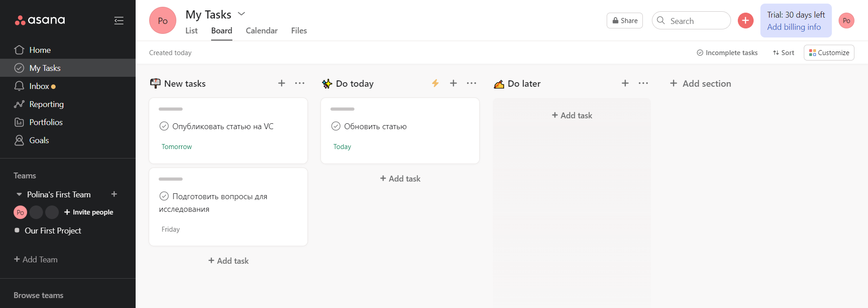Open the Incomplete tasks filter
The width and height of the screenshot is (868, 308).
click(727, 53)
